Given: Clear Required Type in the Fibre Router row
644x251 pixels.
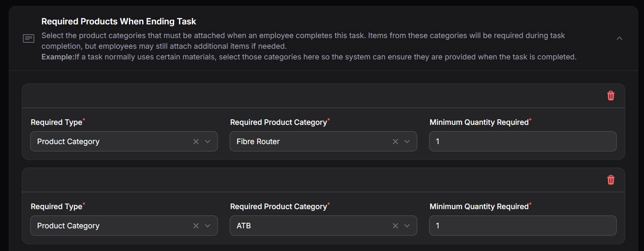Looking at the screenshot, I should [196, 142].
